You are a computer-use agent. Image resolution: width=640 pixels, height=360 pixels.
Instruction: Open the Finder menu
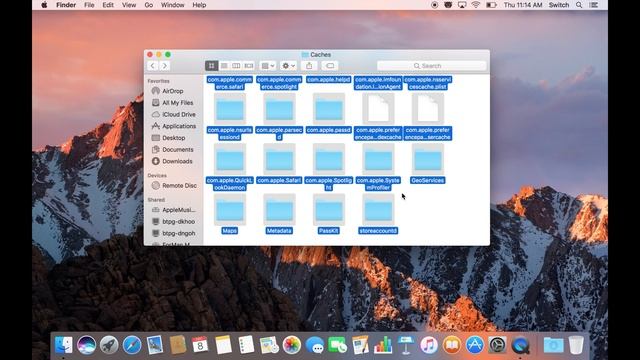click(x=66, y=5)
